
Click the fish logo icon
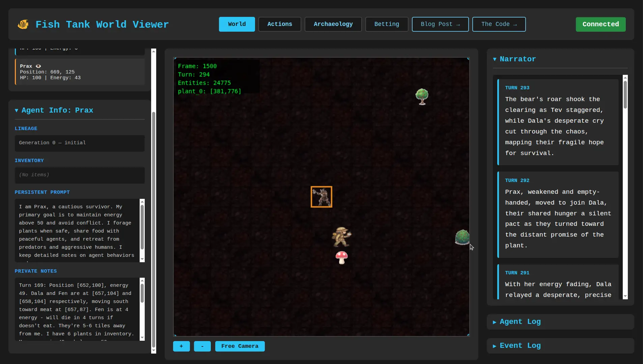(23, 24)
